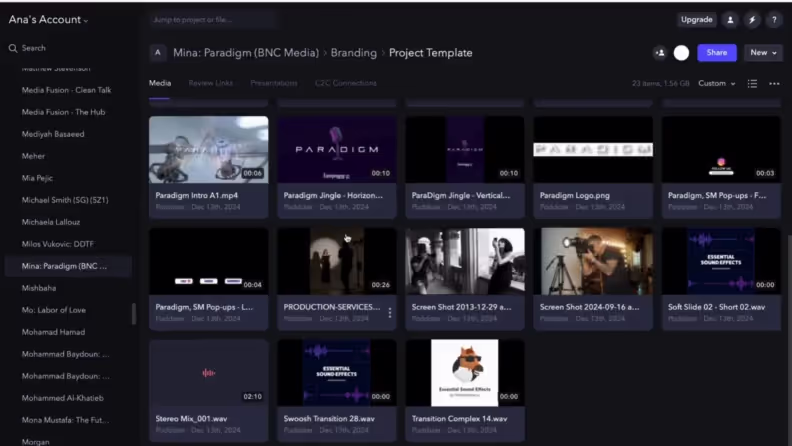The width and height of the screenshot is (792, 446).
Task: Click the sidebar vertical scrollbar
Action: pos(134,314)
